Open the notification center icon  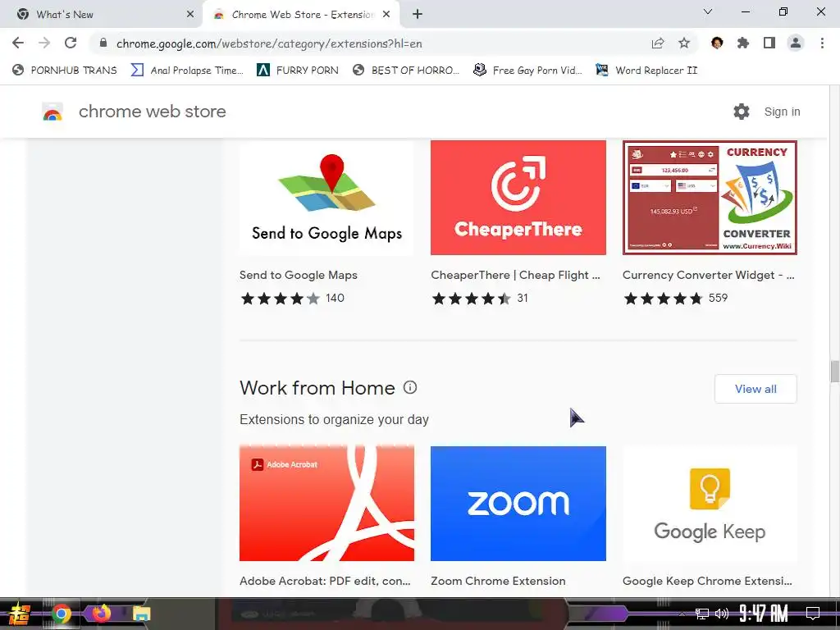point(813,614)
